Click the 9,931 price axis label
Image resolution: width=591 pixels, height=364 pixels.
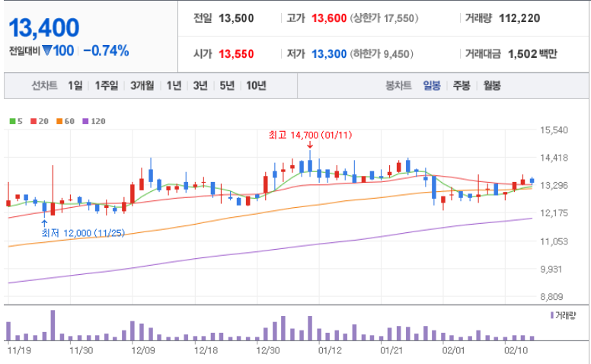(551, 269)
